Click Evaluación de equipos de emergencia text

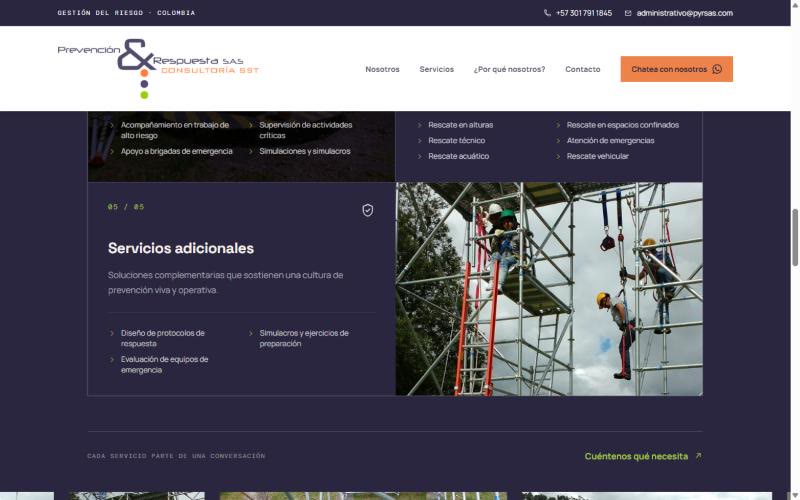click(x=164, y=364)
